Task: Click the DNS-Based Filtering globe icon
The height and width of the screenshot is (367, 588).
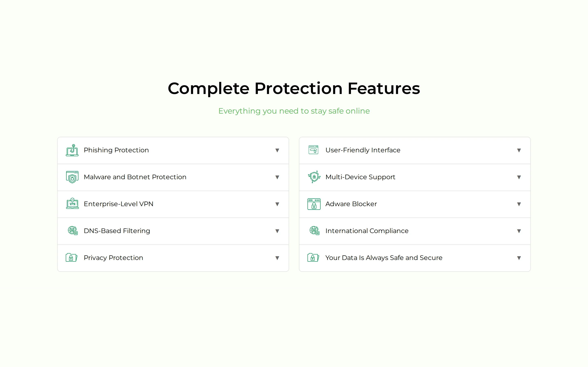Action: (x=73, y=231)
